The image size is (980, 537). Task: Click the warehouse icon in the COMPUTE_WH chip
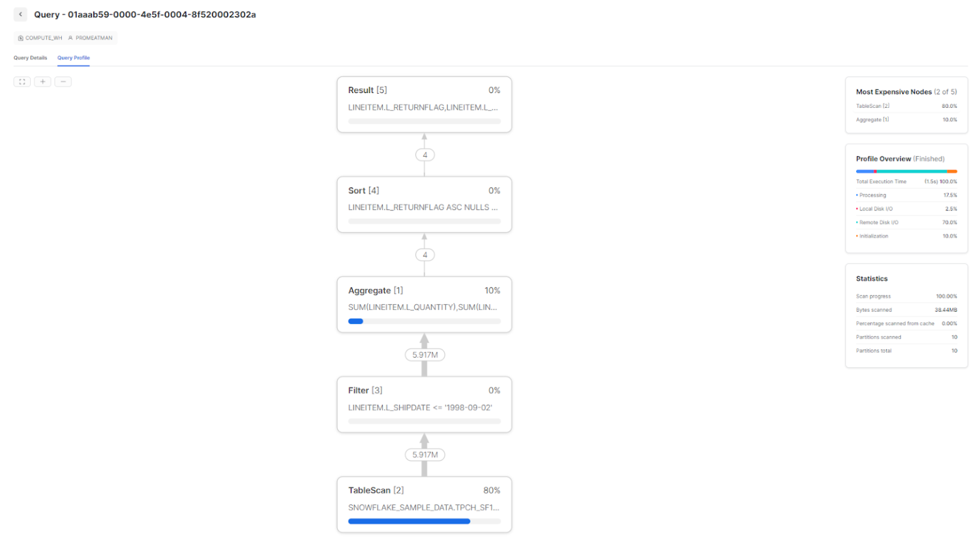(21, 38)
